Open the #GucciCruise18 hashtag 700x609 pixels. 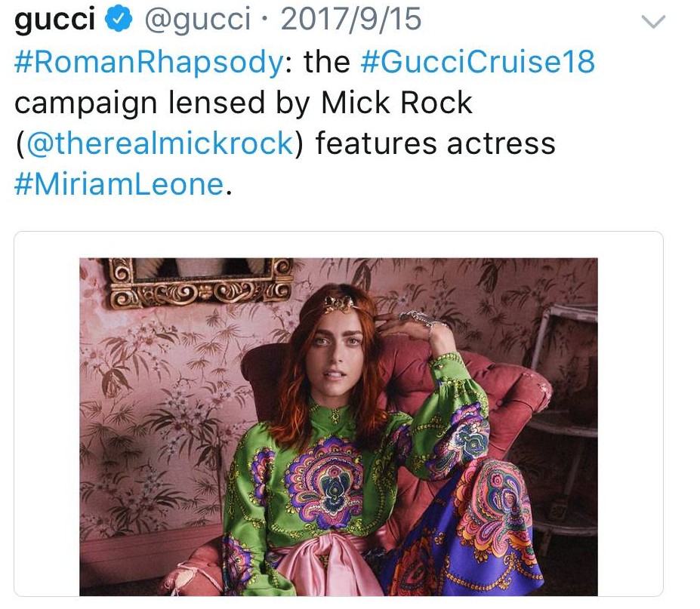(x=478, y=62)
